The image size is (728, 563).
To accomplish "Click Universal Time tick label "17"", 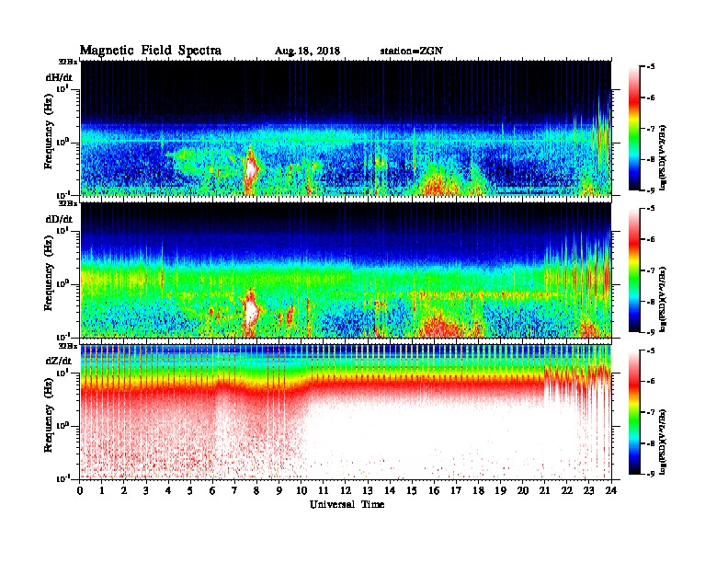I will pos(456,490).
